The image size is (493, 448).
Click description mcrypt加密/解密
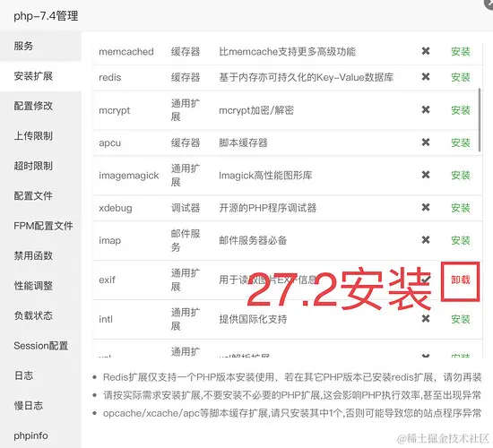click(x=256, y=110)
